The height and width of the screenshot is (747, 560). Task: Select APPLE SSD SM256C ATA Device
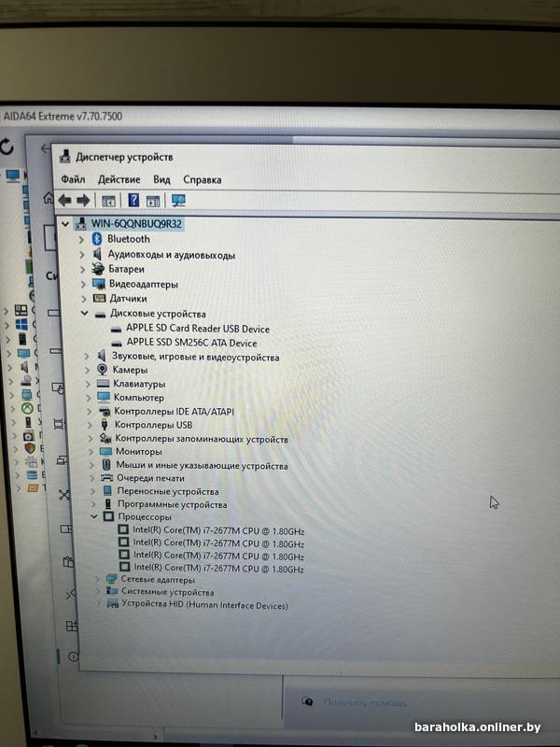coord(191,343)
